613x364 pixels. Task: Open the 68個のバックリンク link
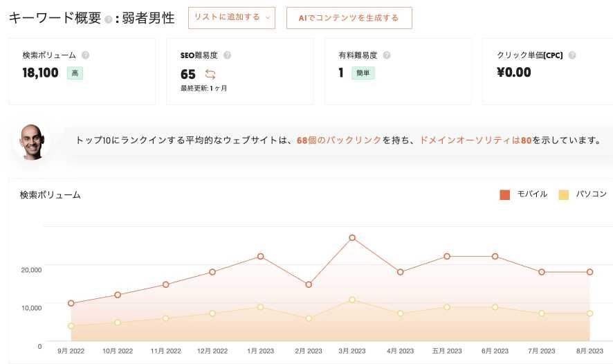339,140
